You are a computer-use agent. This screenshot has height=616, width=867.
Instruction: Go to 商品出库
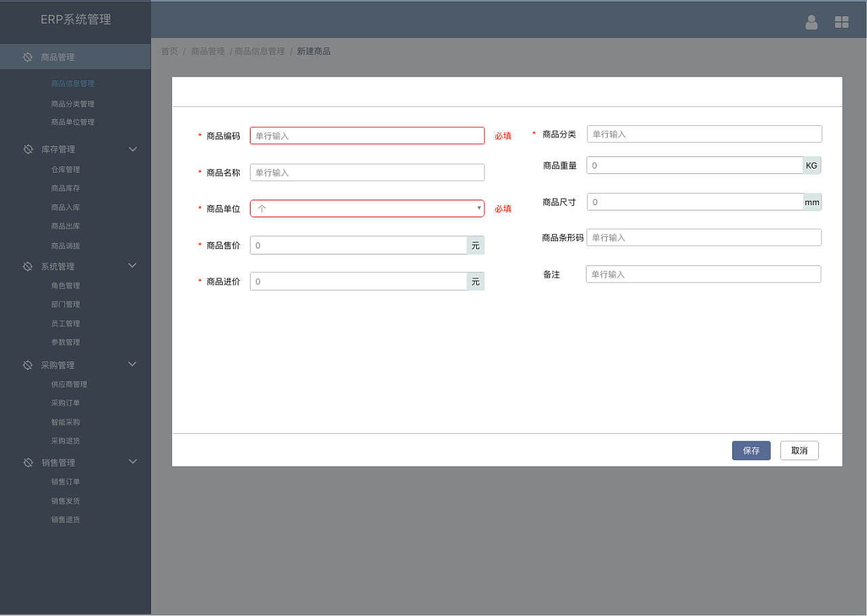66,226
